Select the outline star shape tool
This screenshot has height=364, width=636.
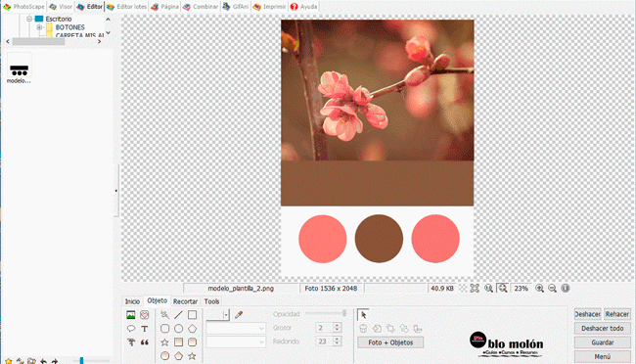coord(164,342)
